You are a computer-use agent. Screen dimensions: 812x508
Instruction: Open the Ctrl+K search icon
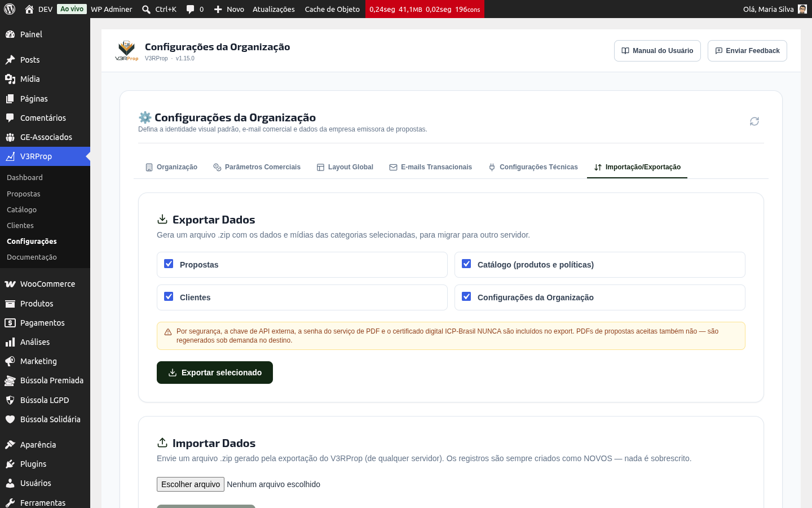pyautogui.click(x=146, y=9)
